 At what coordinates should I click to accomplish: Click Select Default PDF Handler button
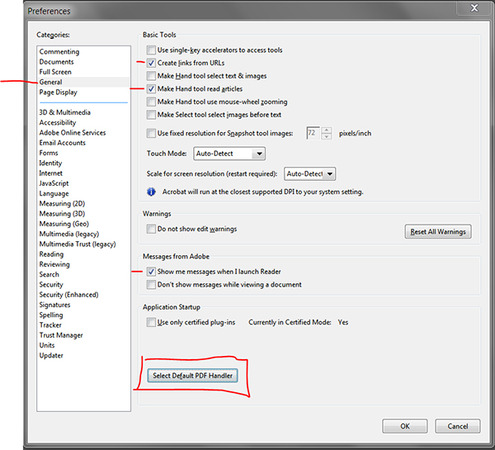pyautogui.click(x=193, y=376)
